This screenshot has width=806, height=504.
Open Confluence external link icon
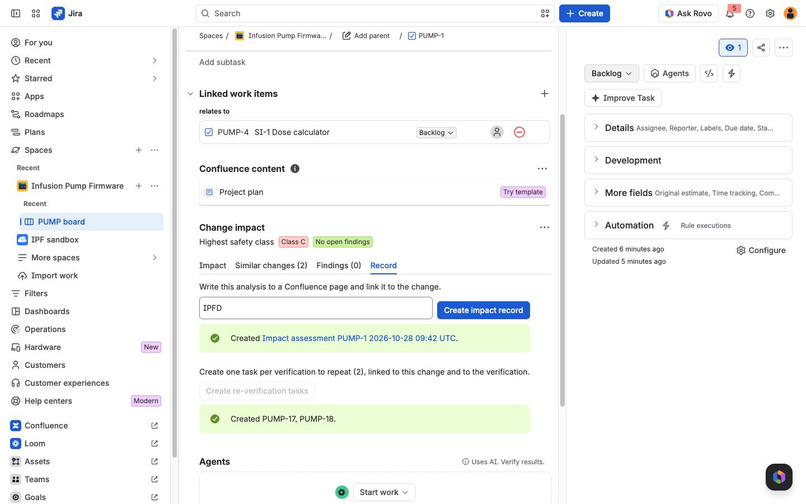154,425
